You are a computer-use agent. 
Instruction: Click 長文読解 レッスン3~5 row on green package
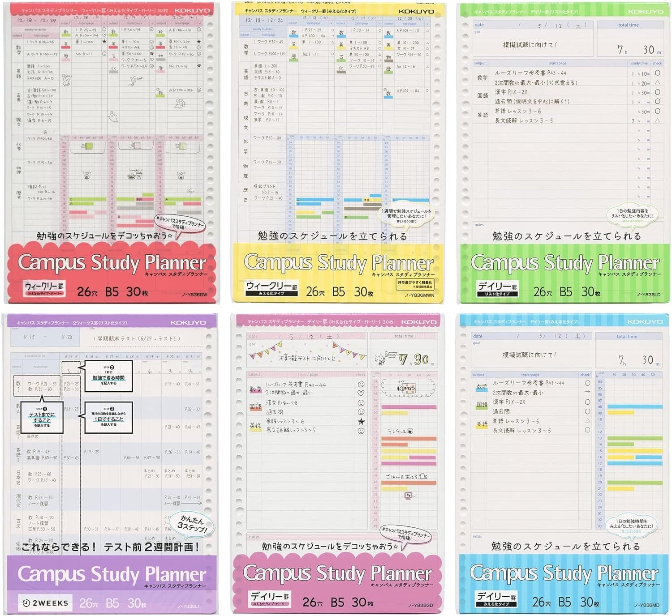click(524, 120)
